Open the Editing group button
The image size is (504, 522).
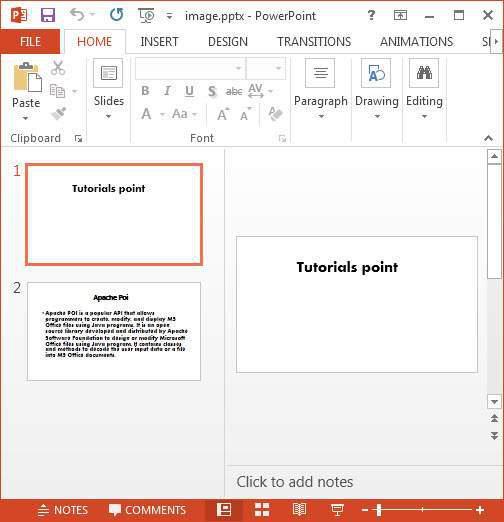pos(424,88)
